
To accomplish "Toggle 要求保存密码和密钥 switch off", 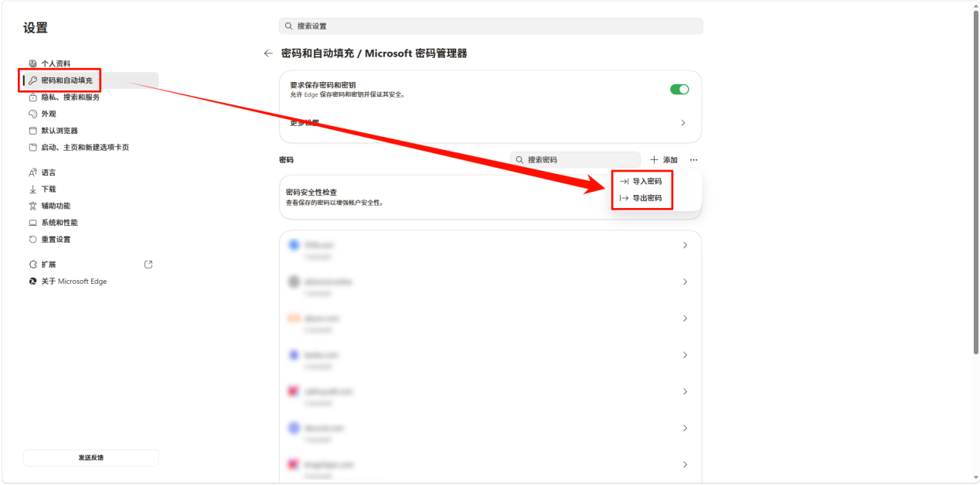I will coord(679,90).
